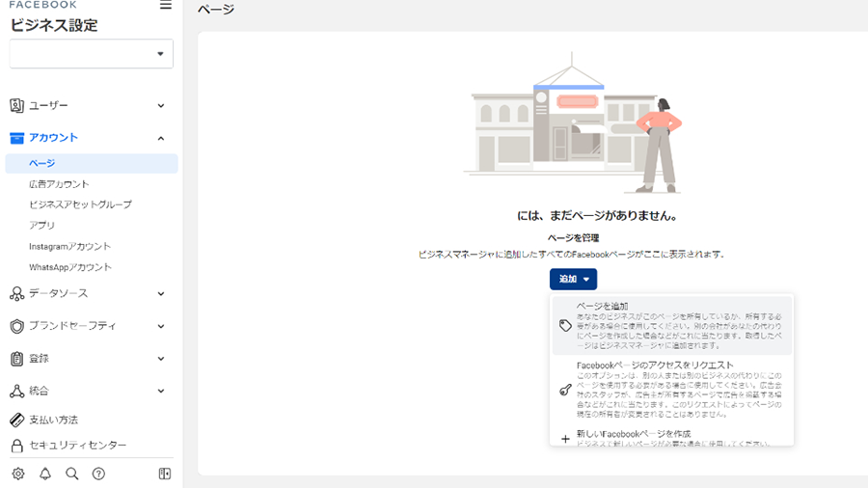The width and height of the screenshot is (868, 488).
Task: Click the ユーザー person icon
Action: [x=17, y=105]
